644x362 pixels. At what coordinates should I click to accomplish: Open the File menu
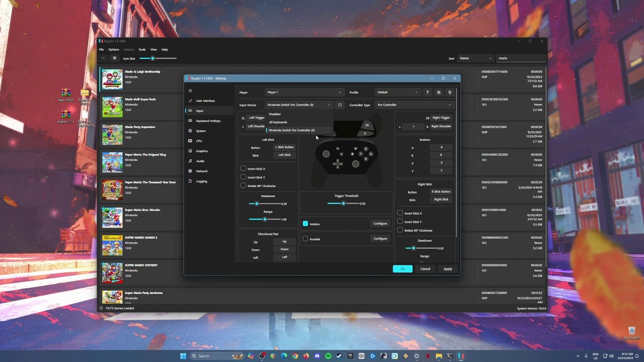(x=101, y=49)
